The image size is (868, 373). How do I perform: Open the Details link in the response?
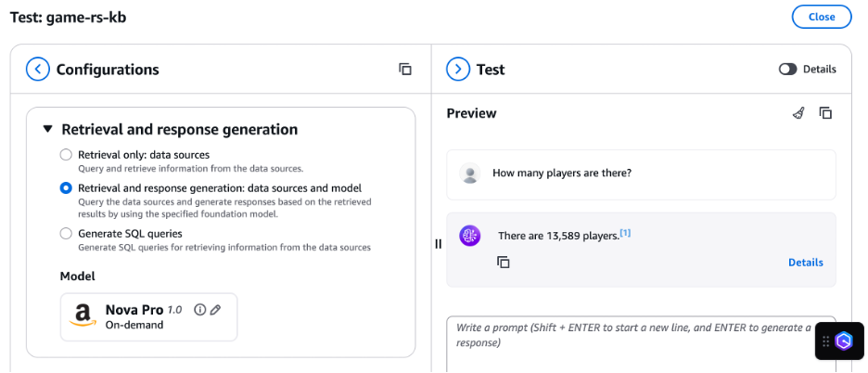806,263
